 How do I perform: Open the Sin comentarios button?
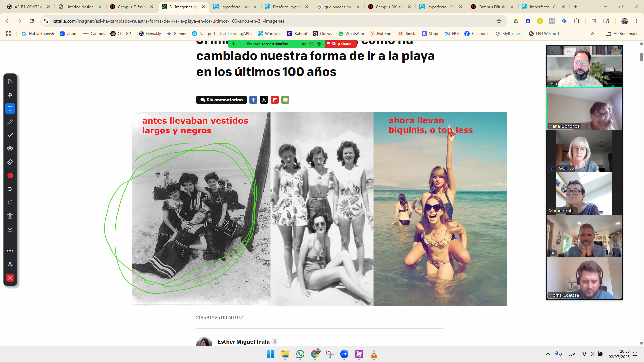(221, 100)
